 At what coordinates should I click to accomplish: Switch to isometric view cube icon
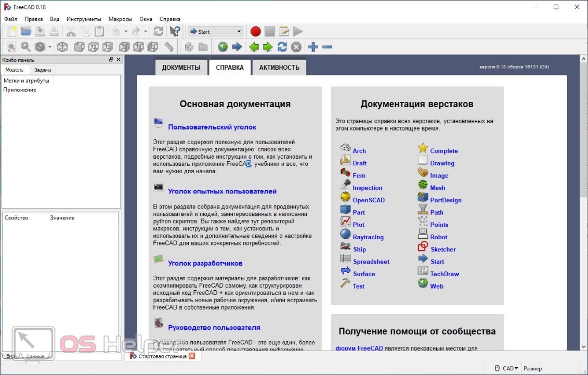[x=62, y=47]
